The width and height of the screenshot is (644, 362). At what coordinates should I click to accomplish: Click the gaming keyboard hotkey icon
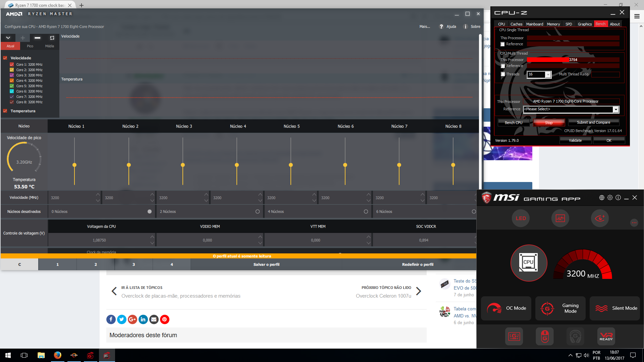tap(514, 336)
